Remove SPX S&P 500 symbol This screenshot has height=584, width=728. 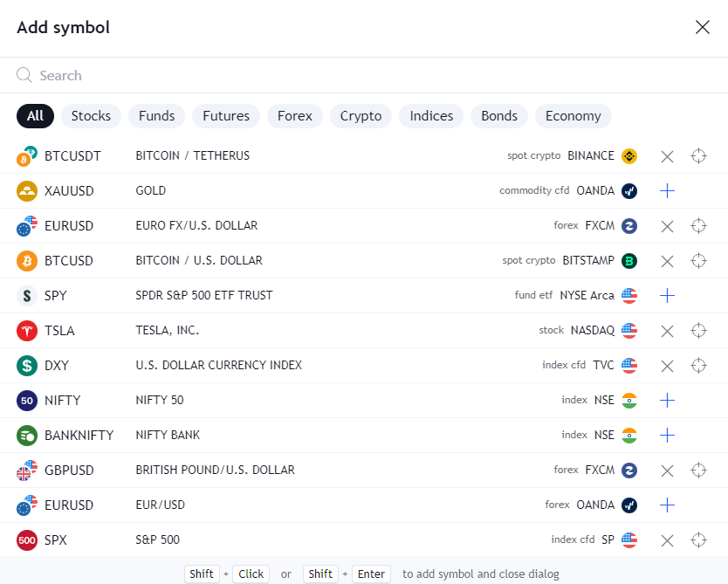[x=667, y=540]
